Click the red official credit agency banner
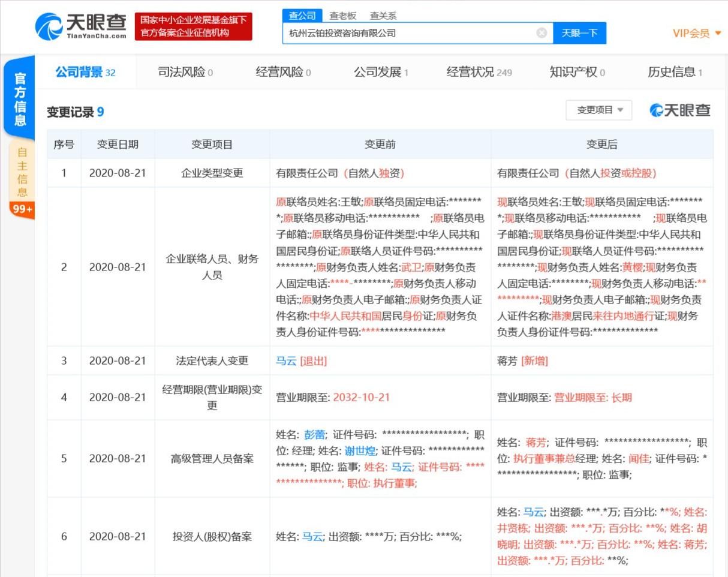This screenshot has height=577, width=728. (x=193, y=27)
